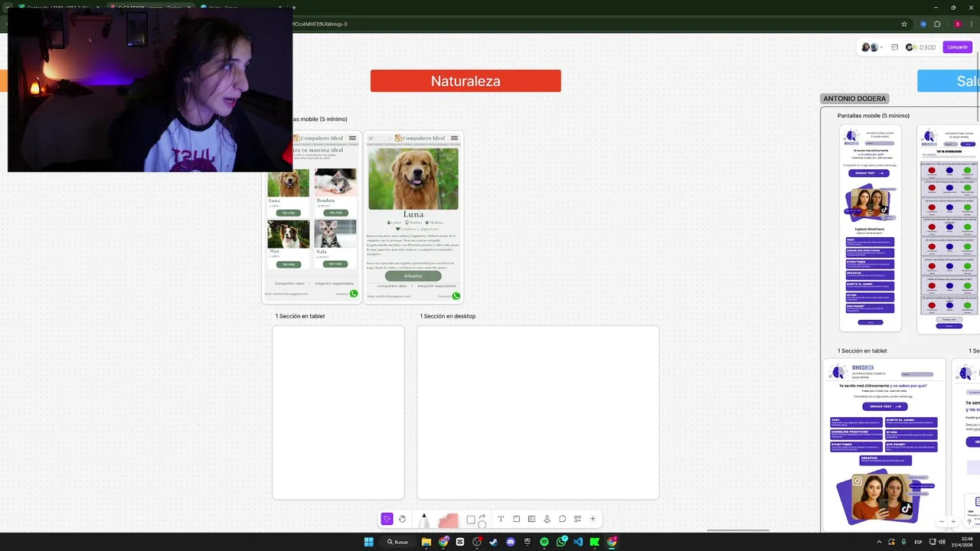The width and height of the screenshot is (980, 551).
Task: Open the Chrome extensions puzzle icon
Action: (x=937, y=24)
